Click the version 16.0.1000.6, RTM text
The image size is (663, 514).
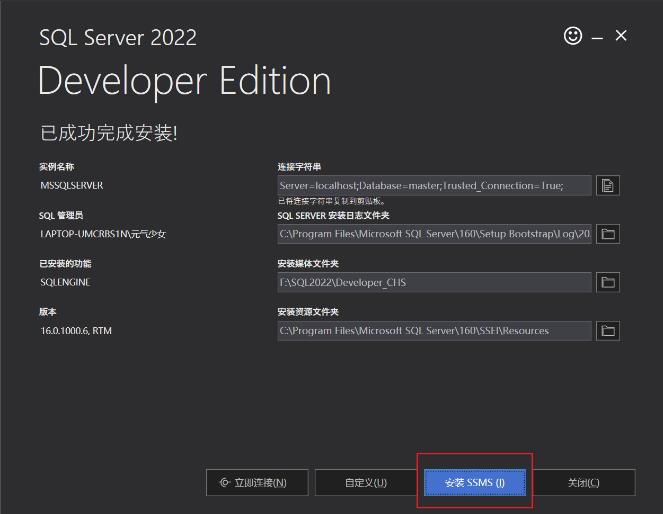76,331
